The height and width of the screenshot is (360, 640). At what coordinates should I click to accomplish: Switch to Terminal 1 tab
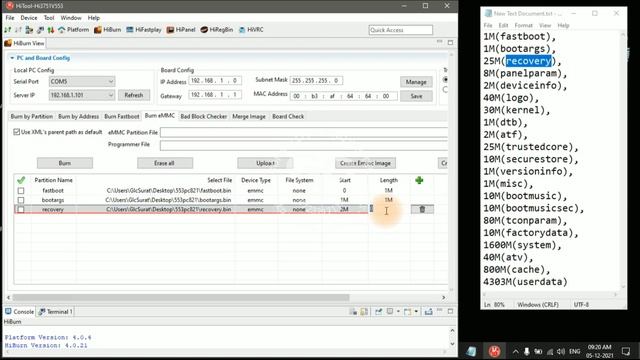[x=56, y=311]
